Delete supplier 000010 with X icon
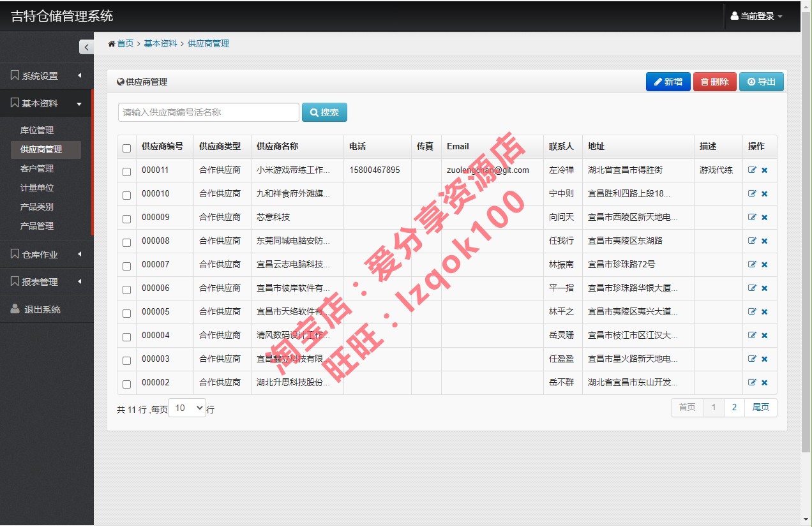The image size is (812, 527). click(764, 194)
